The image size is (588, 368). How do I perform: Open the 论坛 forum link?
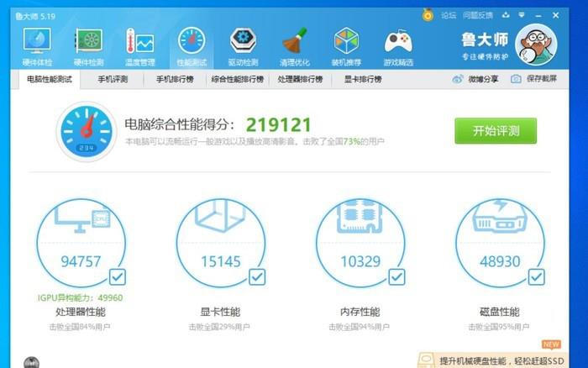(449, 15)
